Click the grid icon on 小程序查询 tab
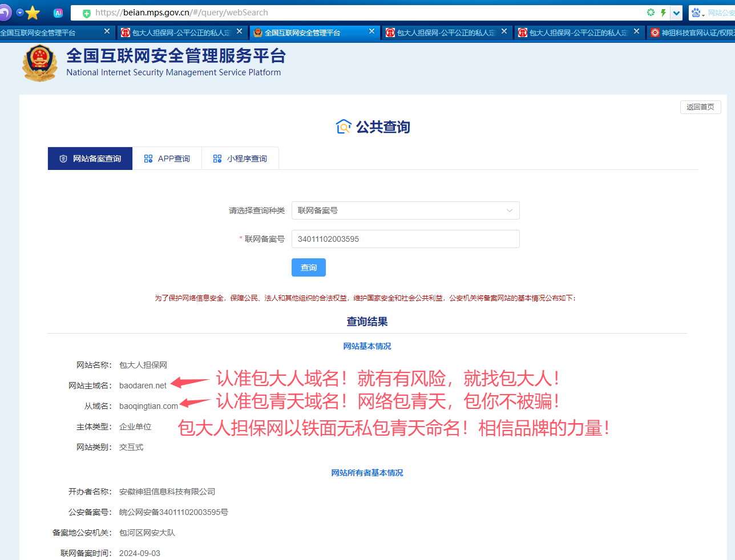Viewport: 735px width, 560px height. coord(217,158)
